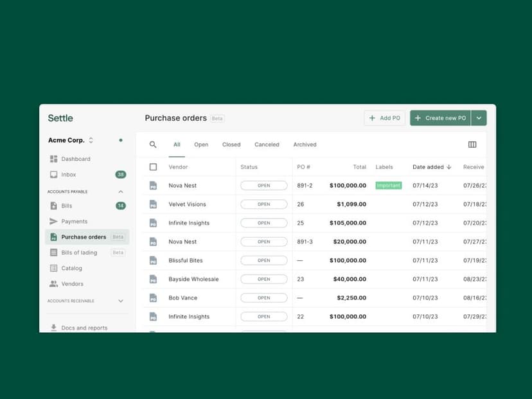The width and height of the screenshot is (532, 399).
Task: Select the Payments send icon
Action: coord(54,222)
